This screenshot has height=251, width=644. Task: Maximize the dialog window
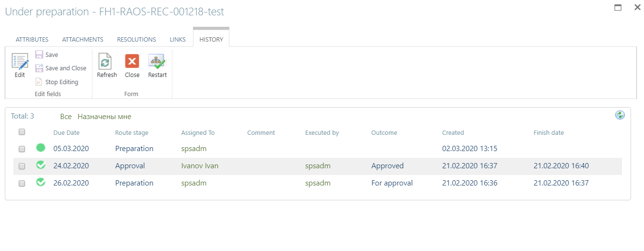click(x=618, y=8)
